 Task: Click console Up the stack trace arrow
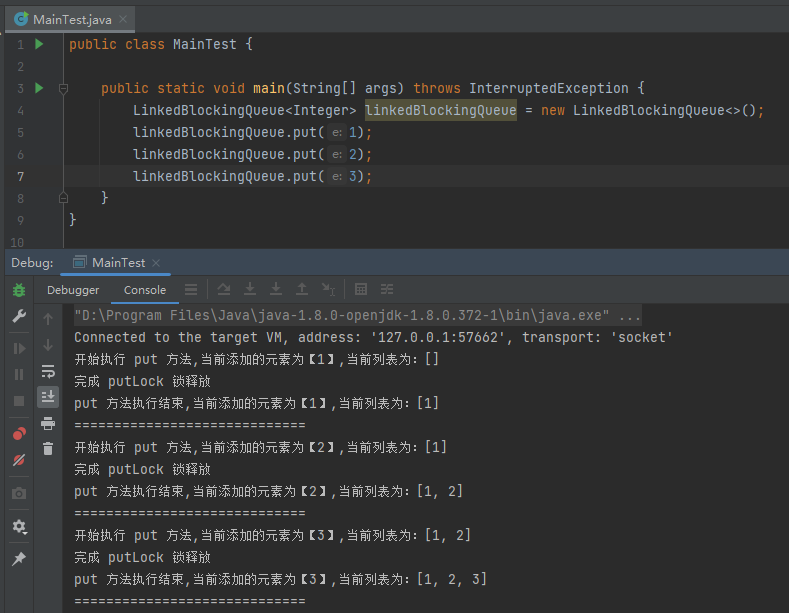48,319
